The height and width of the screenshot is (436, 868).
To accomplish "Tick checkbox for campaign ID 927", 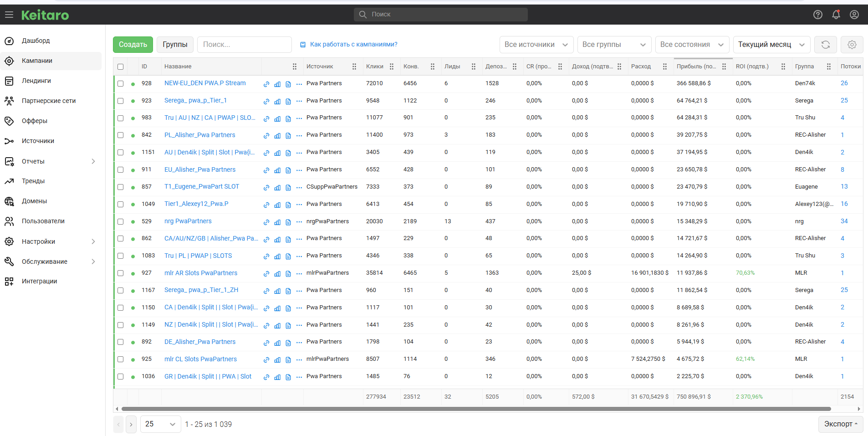I will 120,273.
